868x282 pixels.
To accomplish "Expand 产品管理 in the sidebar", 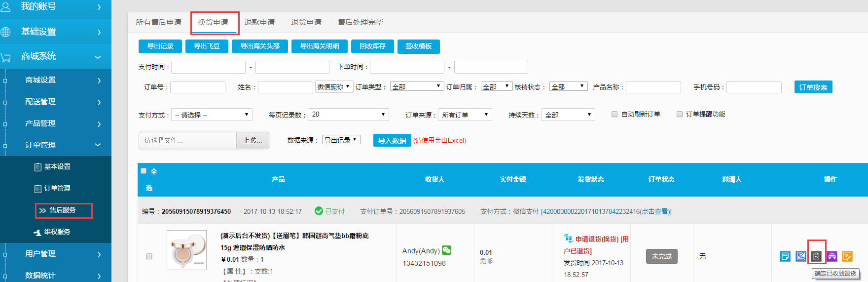I will pos(56,123).
